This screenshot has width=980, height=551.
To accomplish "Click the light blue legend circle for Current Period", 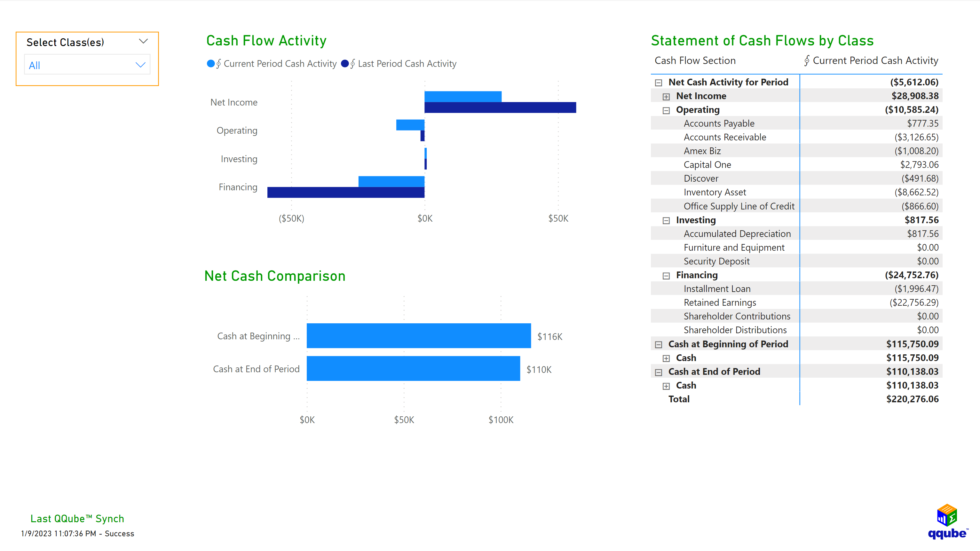I will coord(211,64).
